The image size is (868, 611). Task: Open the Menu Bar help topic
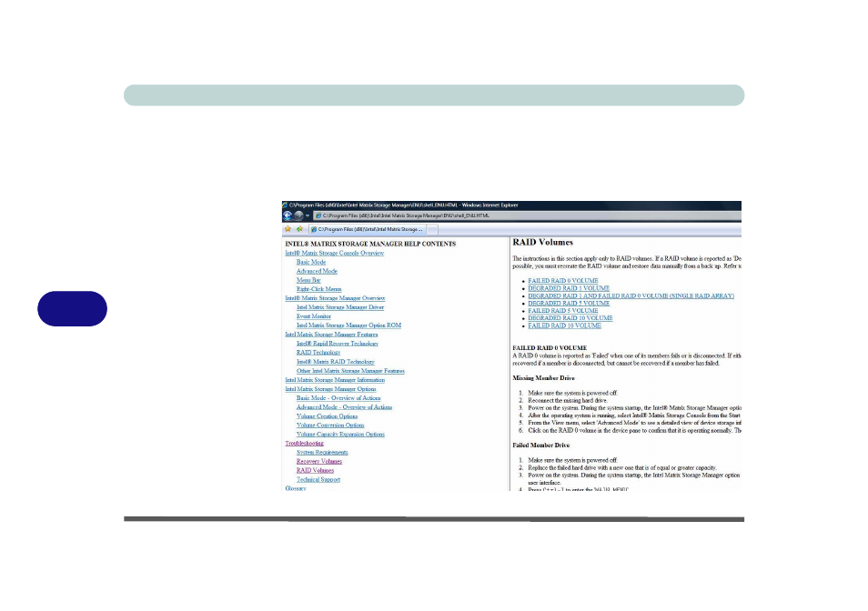click(308, 280)
